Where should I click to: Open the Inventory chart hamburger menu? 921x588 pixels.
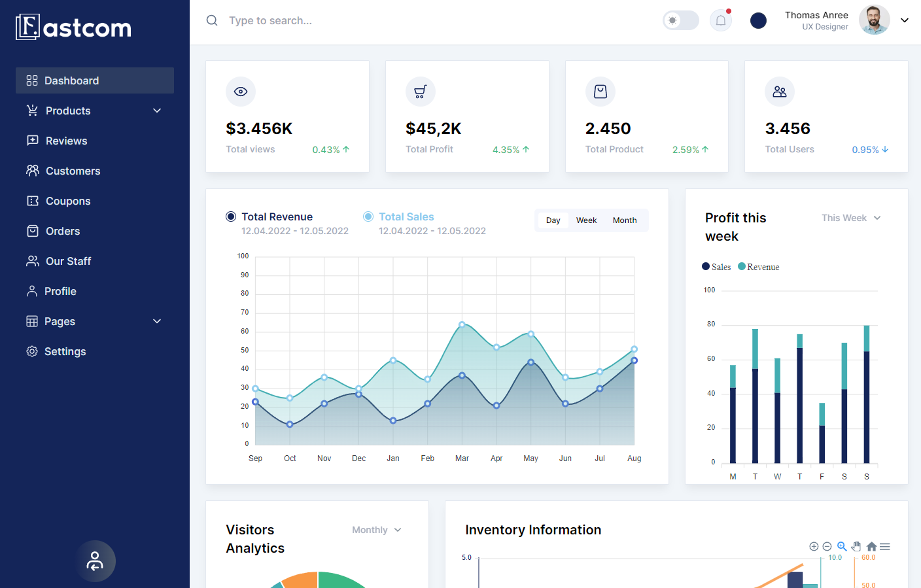point(885,546)
